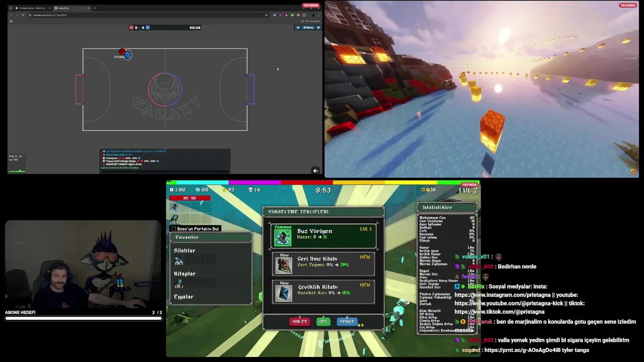644x362 pixels.
Task: Close the Haxball Play browser tab
Action: (x=89, y=8)
